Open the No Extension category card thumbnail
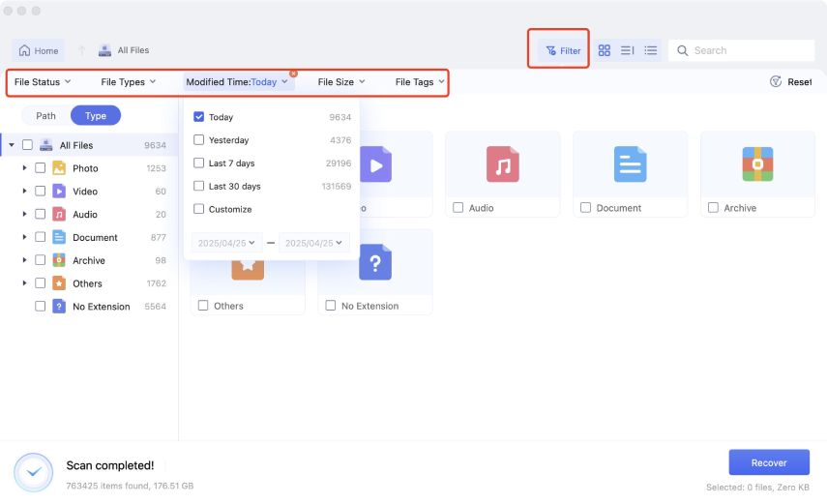827x504 pixels. coord(375,262)
